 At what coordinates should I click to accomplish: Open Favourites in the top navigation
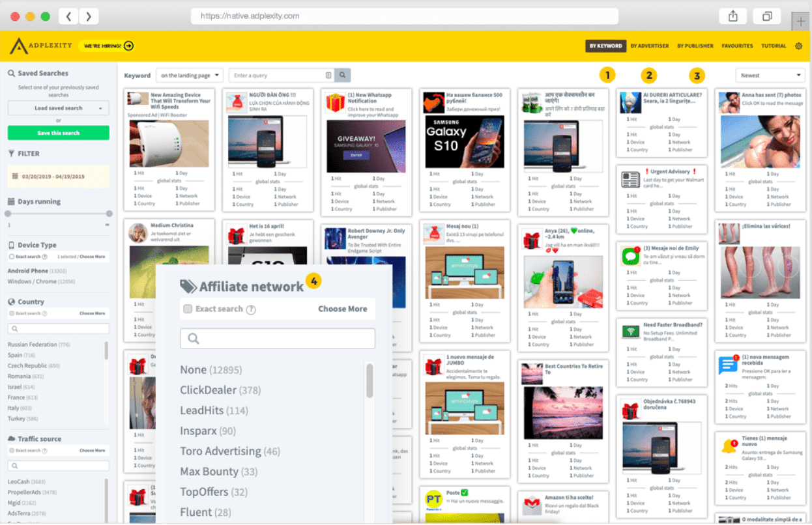737,46
